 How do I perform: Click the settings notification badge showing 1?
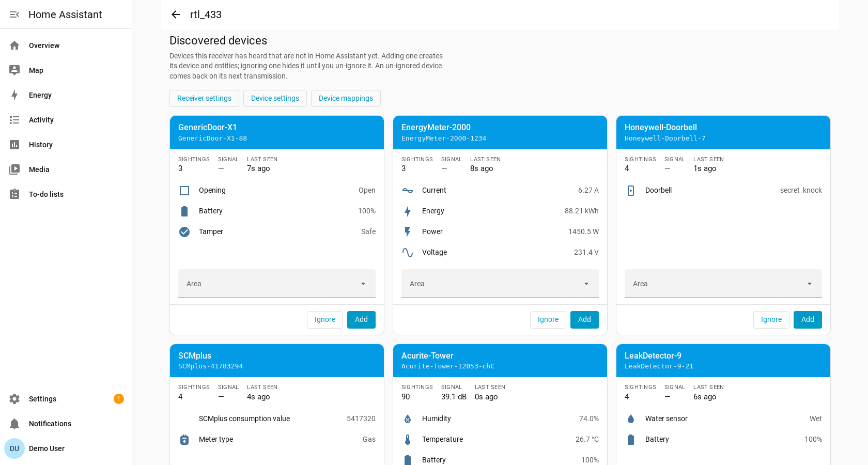click(119, 399)
